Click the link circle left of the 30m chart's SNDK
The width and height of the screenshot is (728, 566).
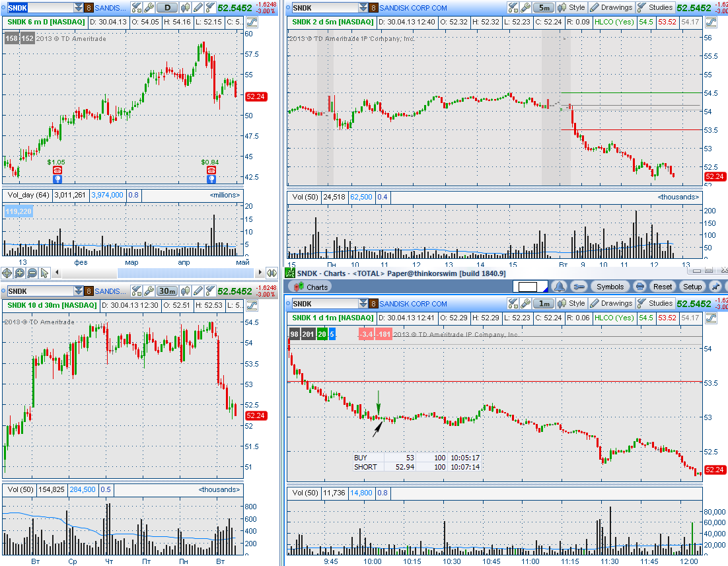[x=4, y=291]
